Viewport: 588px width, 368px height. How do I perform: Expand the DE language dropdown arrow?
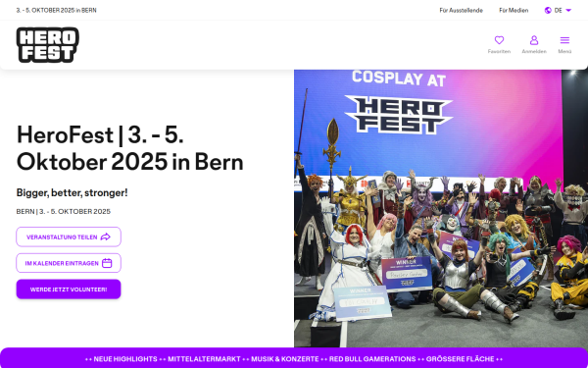(568, 11)
